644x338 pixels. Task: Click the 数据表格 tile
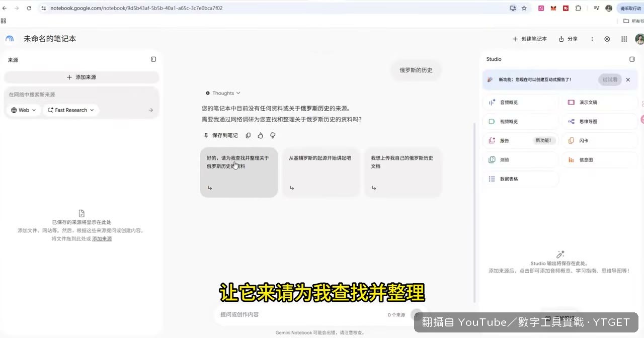[x=521, y=179]
